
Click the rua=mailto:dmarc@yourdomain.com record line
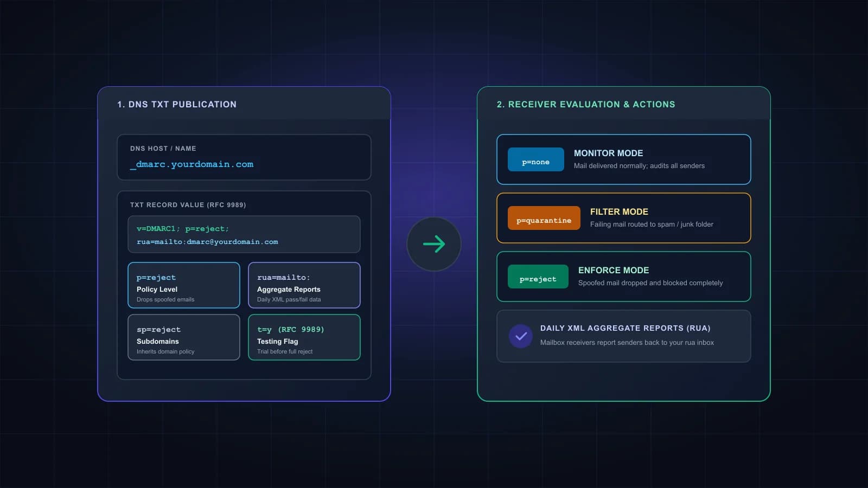tap(207, 242)
